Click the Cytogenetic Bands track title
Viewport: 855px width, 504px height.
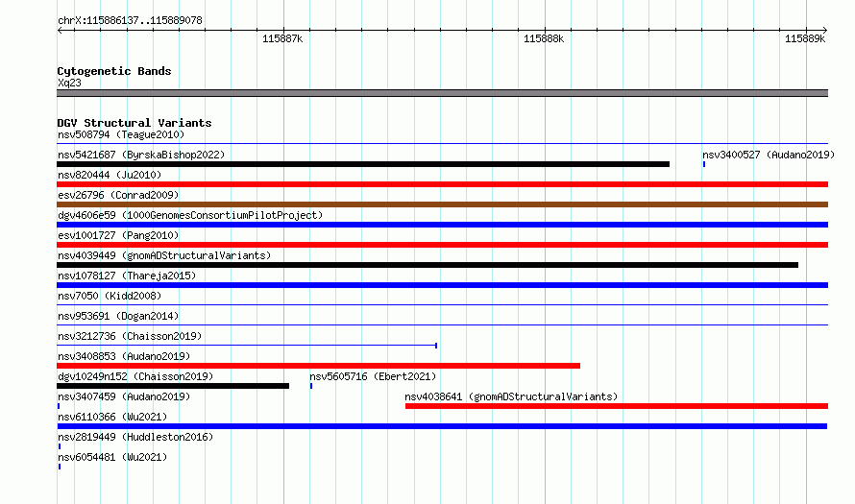(114, 71)
